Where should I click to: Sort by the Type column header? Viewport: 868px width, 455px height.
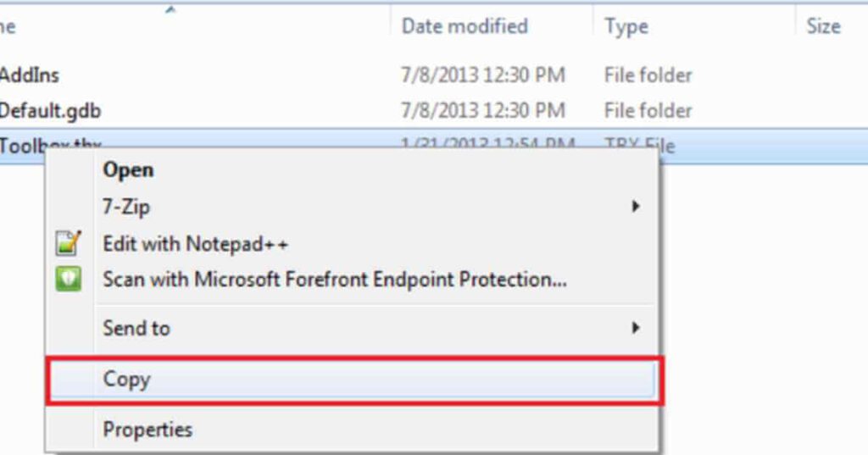pos(626,26)
